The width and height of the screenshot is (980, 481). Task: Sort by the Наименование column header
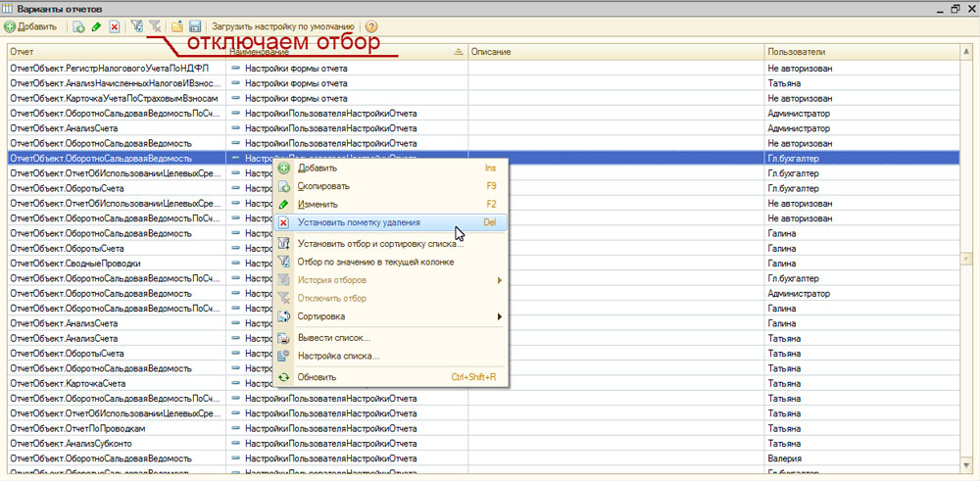(x=345, y=51)
